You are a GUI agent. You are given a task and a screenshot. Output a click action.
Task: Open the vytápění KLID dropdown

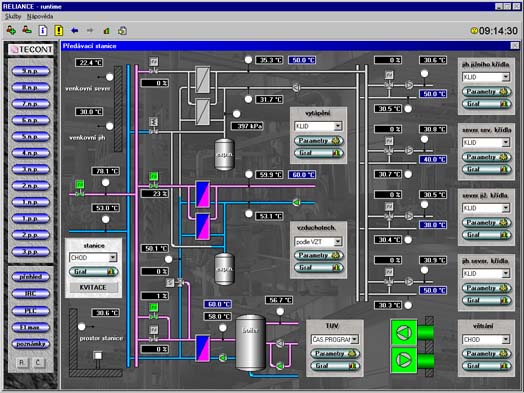point(338,126)
